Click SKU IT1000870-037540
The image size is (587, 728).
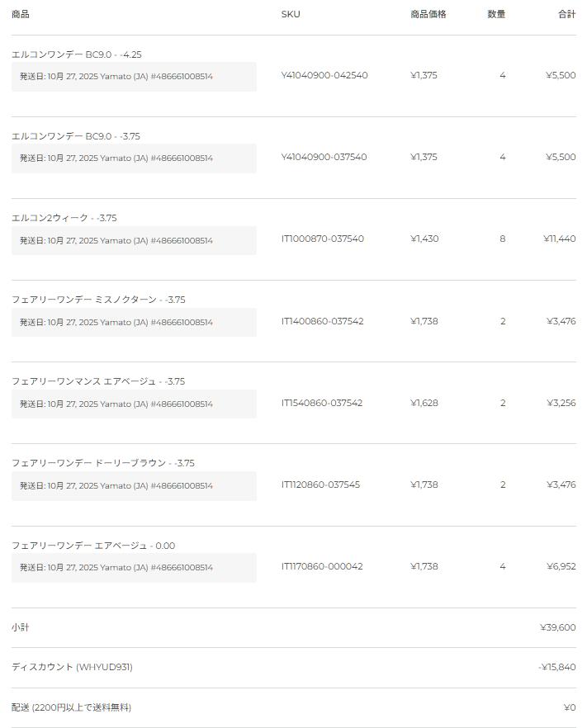[322, 239]
